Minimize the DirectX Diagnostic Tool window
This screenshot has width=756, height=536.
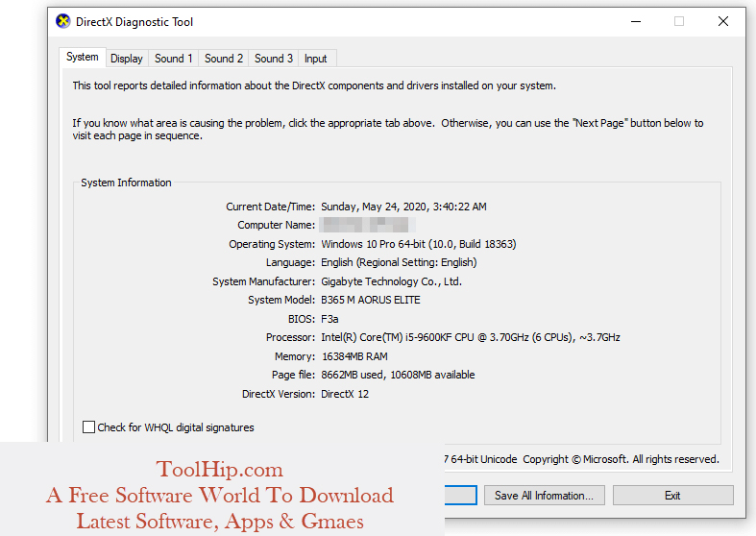pos(636,22)
